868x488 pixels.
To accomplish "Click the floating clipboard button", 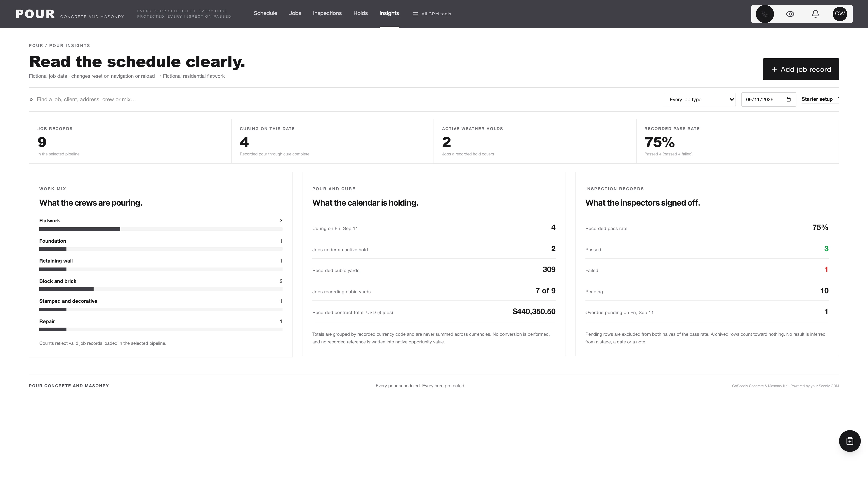I will click(849, 441).
